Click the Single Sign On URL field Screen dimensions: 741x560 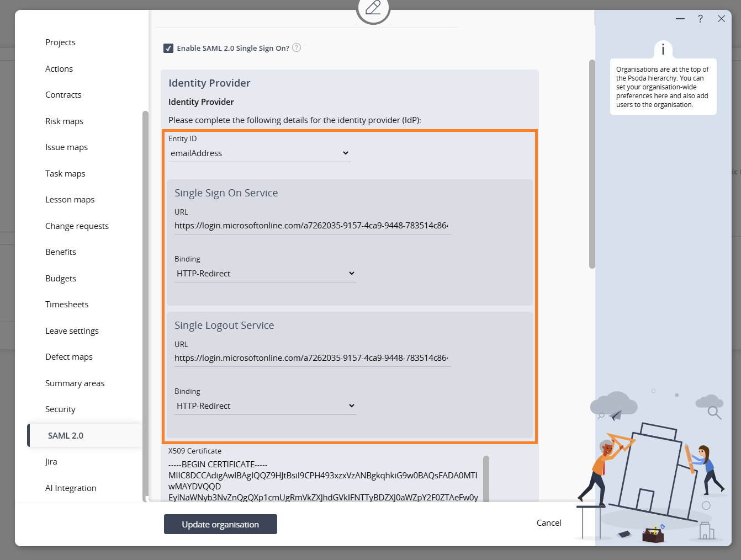312,226
